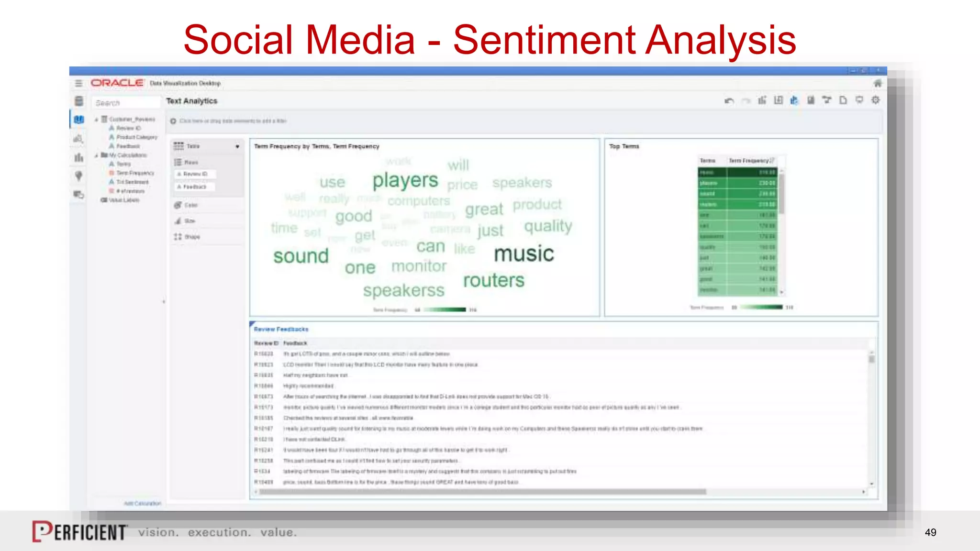Image resolution: width=980 pixels, height=551 pixels.
Task: Click the add filter plus icon
Action: (x=173, y=121)
